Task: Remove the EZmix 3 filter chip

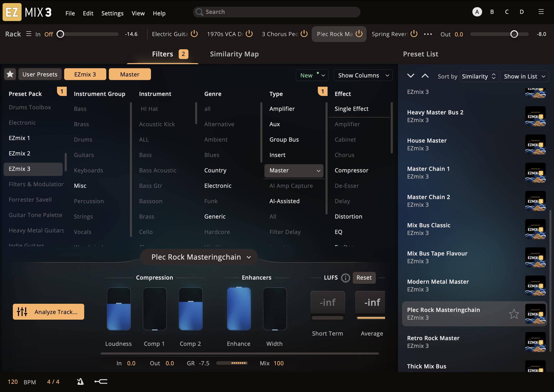Action: point(85,74)
